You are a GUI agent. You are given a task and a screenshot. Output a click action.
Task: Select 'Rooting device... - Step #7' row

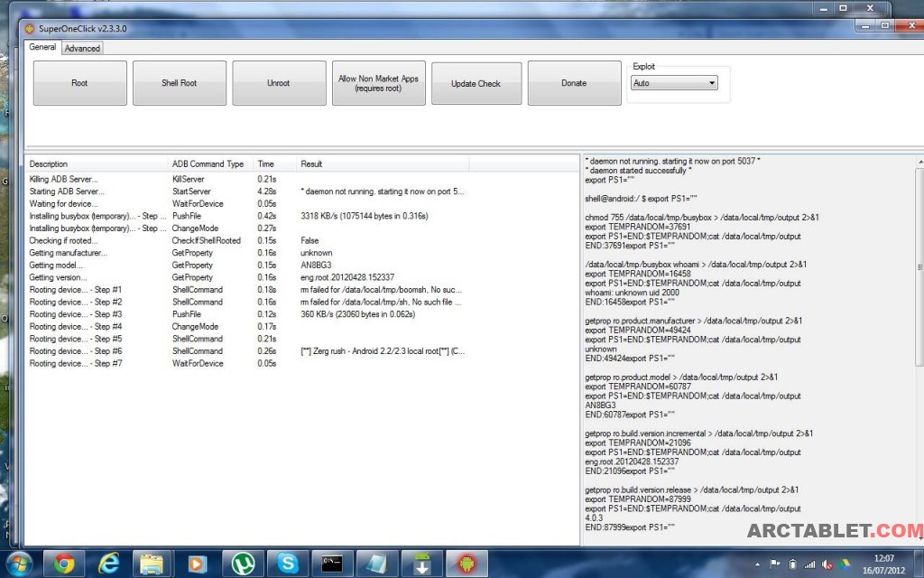247,363
